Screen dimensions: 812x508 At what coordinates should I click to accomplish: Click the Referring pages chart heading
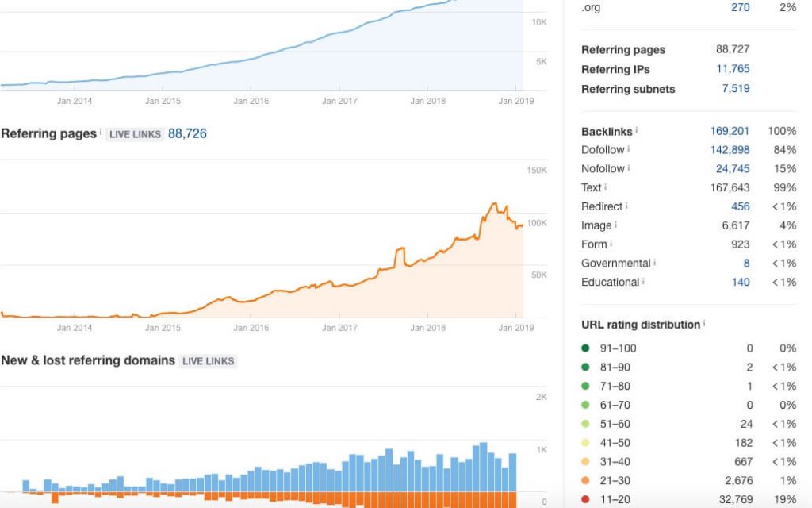(x=48, y=133)
